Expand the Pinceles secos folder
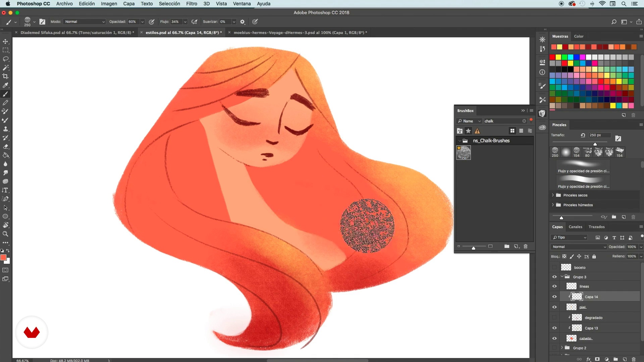 pyautogui.click(x=553, y=195)
